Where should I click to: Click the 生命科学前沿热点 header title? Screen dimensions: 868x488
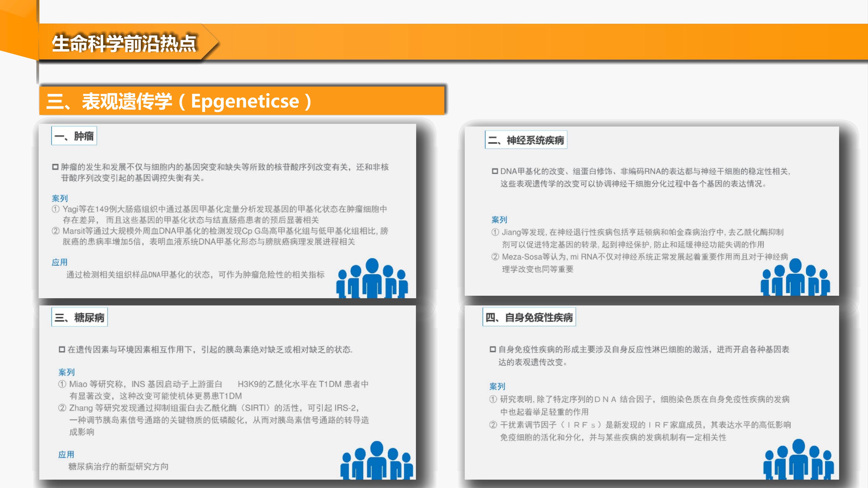[124, 43]
